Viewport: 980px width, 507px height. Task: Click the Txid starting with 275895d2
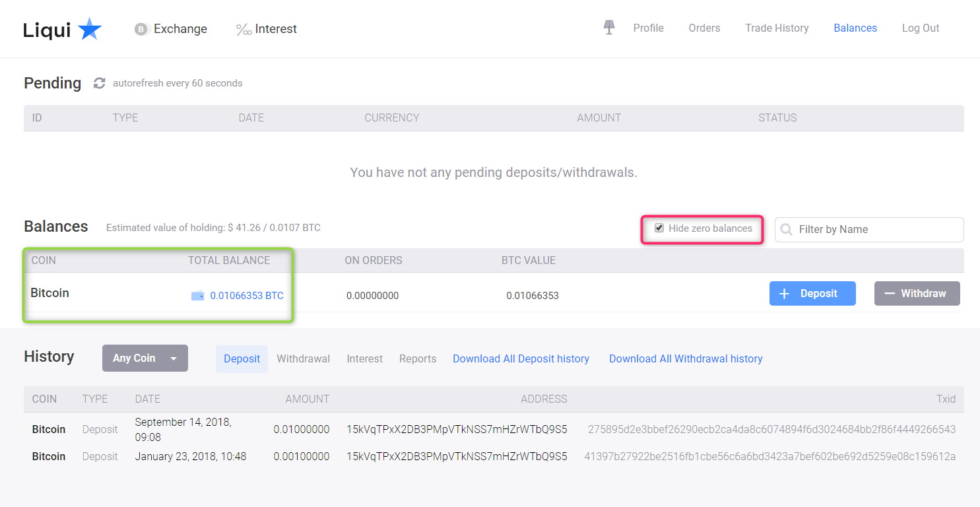[771, 429]
